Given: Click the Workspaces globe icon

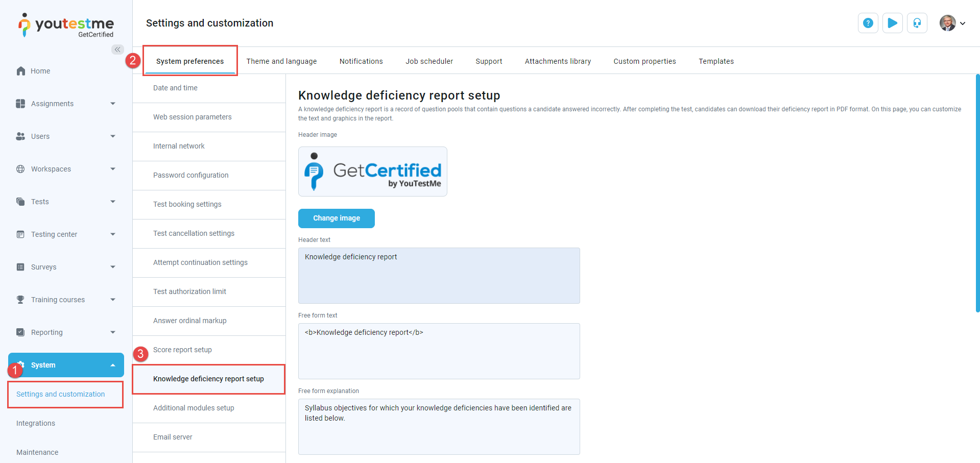Looking at the screenshot, I should point(20,168).
